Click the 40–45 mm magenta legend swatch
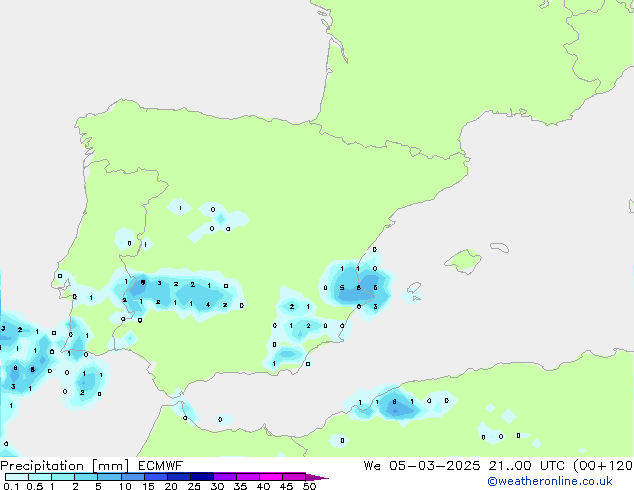The width and height of the screenshot is (634, 490). [271, 477]
